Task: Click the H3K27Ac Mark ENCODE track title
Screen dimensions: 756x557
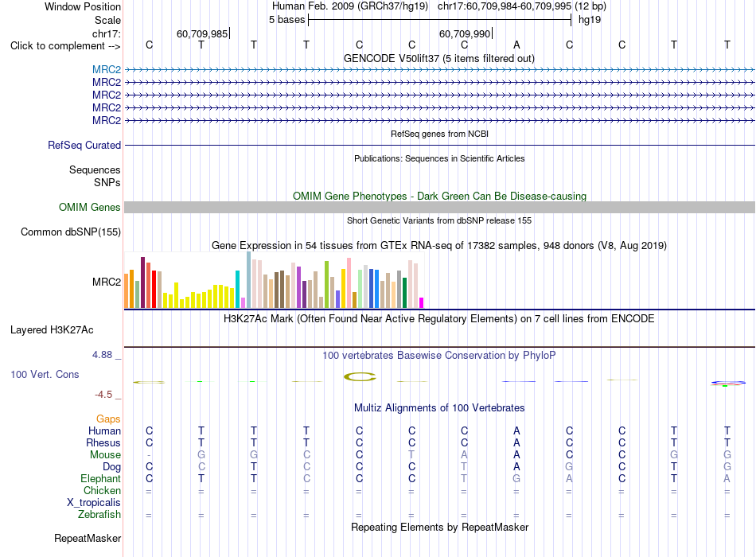Action: click(x=439, y=319)
